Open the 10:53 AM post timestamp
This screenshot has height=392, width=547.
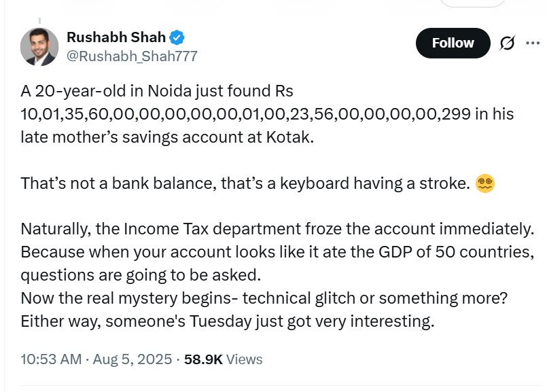pos(52,359)
